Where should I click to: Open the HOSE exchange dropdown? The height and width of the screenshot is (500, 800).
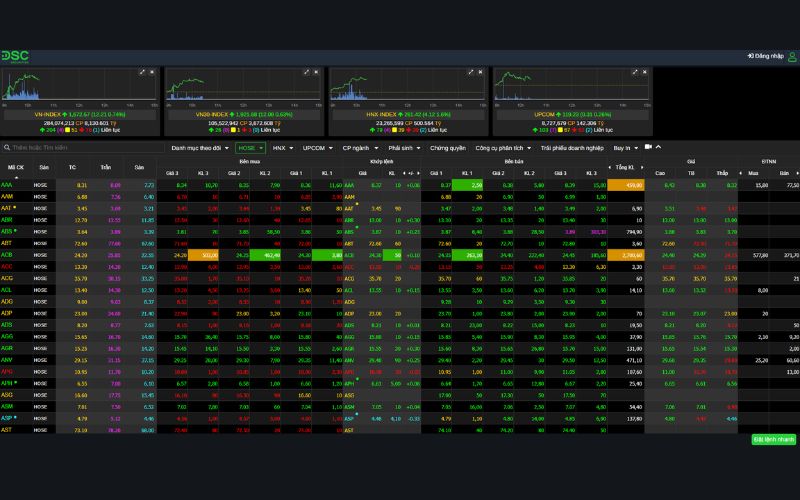[x=250, y=147]
